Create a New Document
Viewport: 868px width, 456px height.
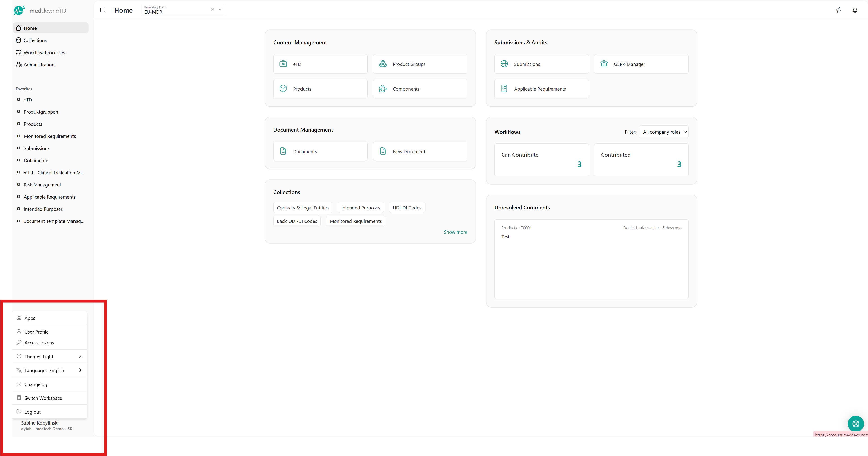tap(420, 151)
